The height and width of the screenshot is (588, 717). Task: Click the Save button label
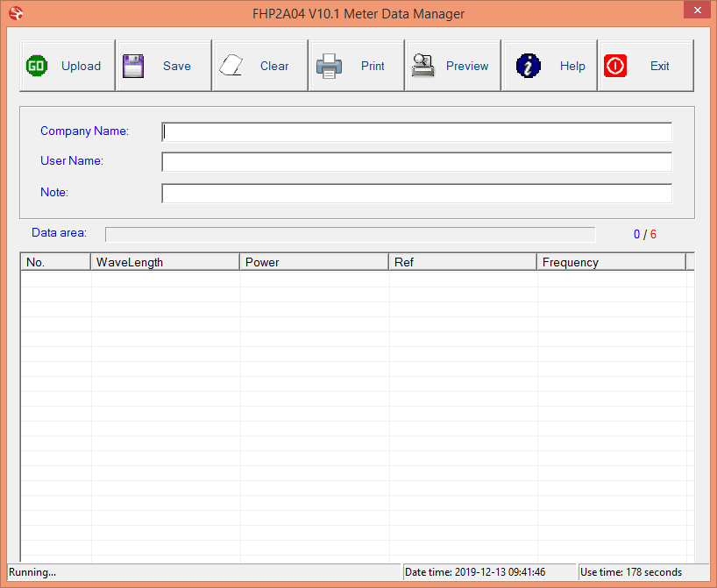pyautogui.click(x=177, y=66)
